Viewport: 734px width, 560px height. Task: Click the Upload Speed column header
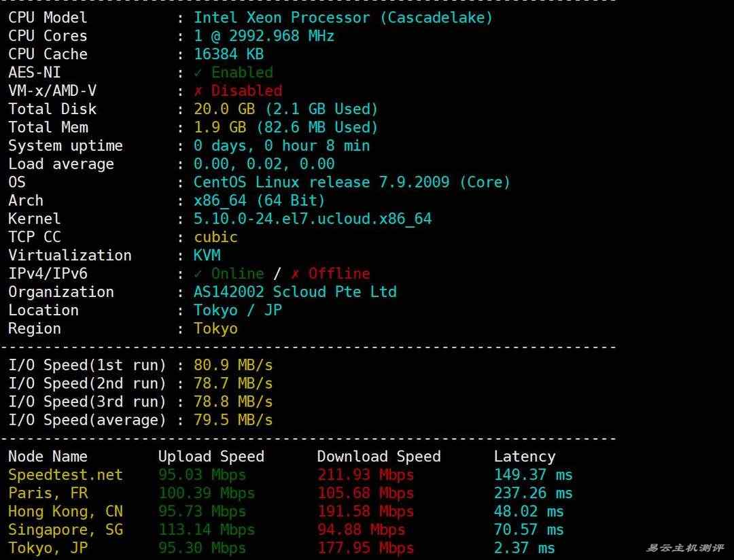pos(211,457)
